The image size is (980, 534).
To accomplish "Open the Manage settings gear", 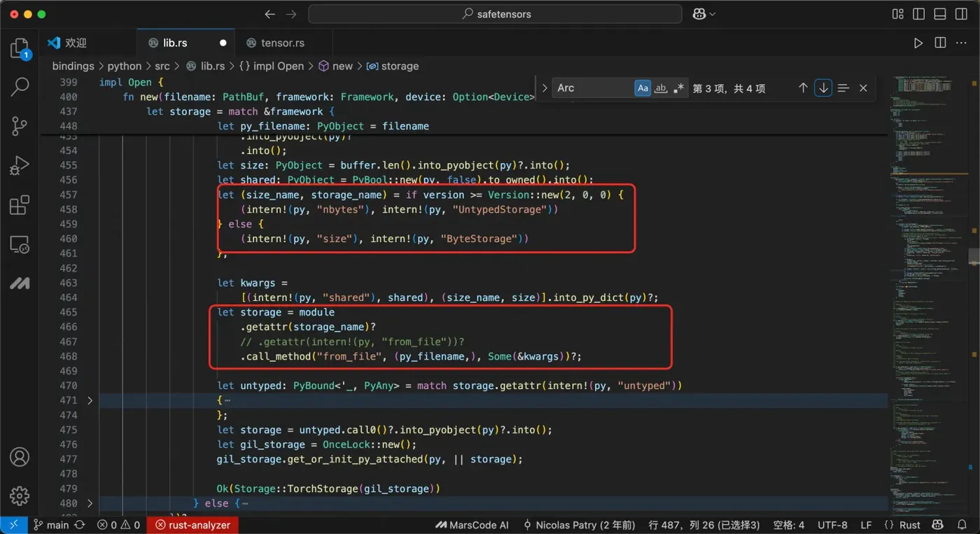I will pyautogui.click(x=20, y=496).
